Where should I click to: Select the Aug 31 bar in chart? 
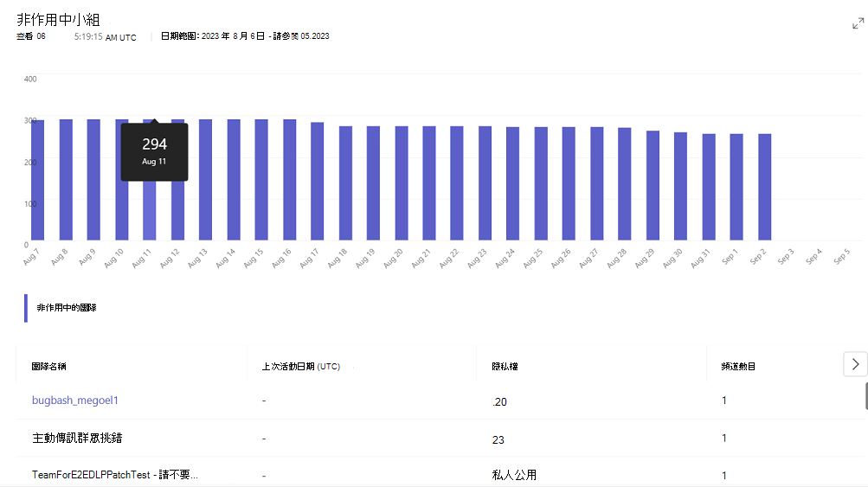point(709,187)
